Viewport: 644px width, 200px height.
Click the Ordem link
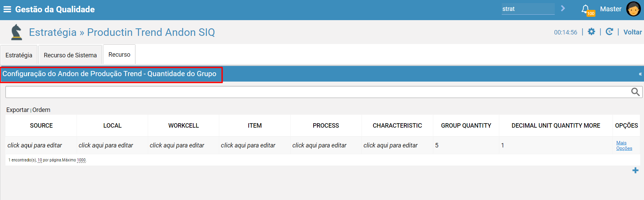tap(41, 110)
